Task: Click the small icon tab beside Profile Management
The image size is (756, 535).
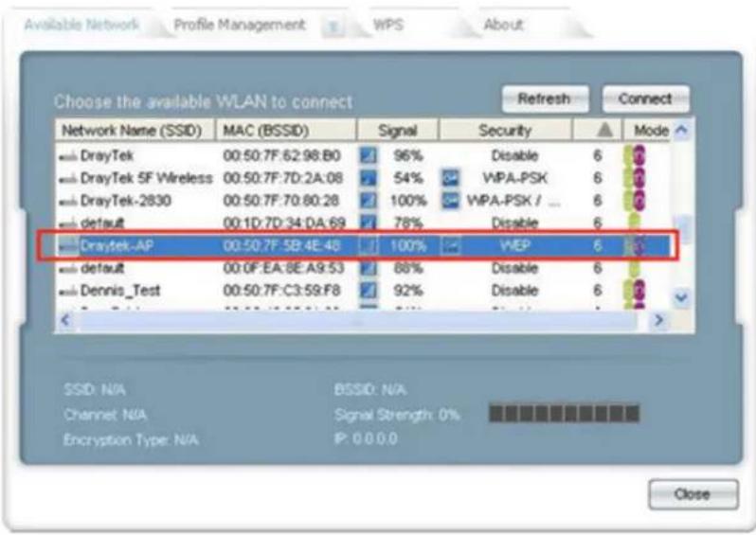Action: click(333, 27)
